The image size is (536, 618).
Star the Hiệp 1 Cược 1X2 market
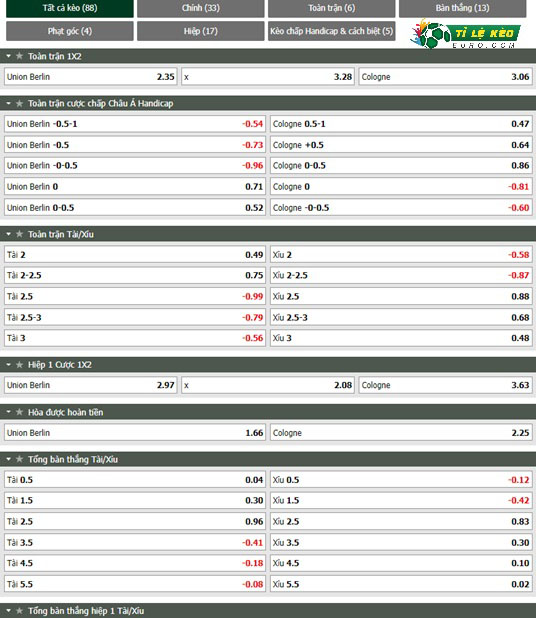click(x=19, y=365)
